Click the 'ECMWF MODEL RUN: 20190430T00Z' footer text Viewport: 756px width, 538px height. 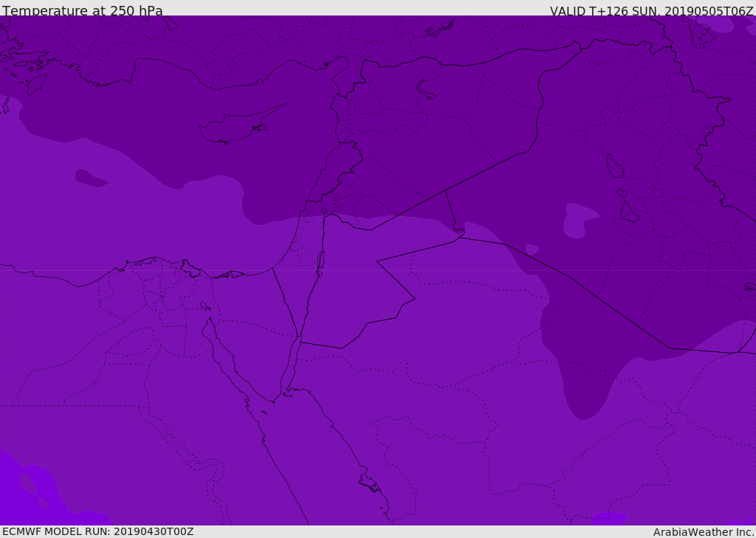pos(98,531)
